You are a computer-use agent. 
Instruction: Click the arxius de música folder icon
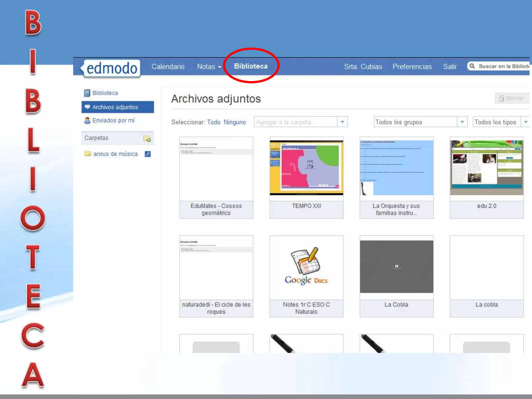tap(88, 154)
